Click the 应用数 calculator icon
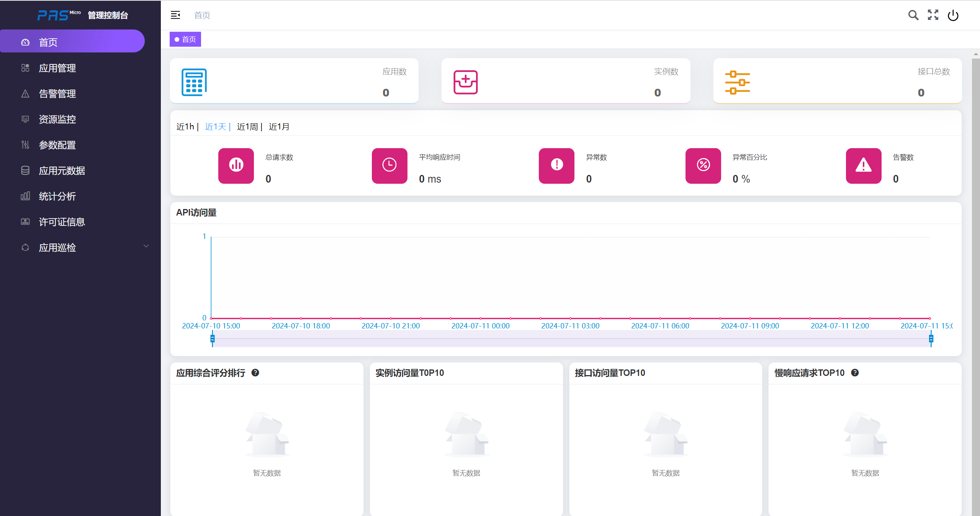 pos(194,82)
